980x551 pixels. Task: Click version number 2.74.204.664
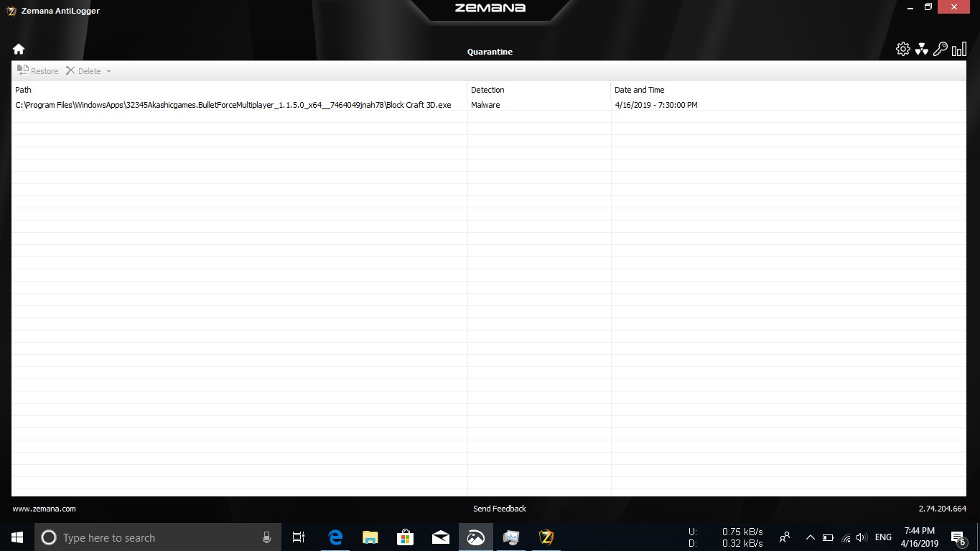click(x=942, y=509)
